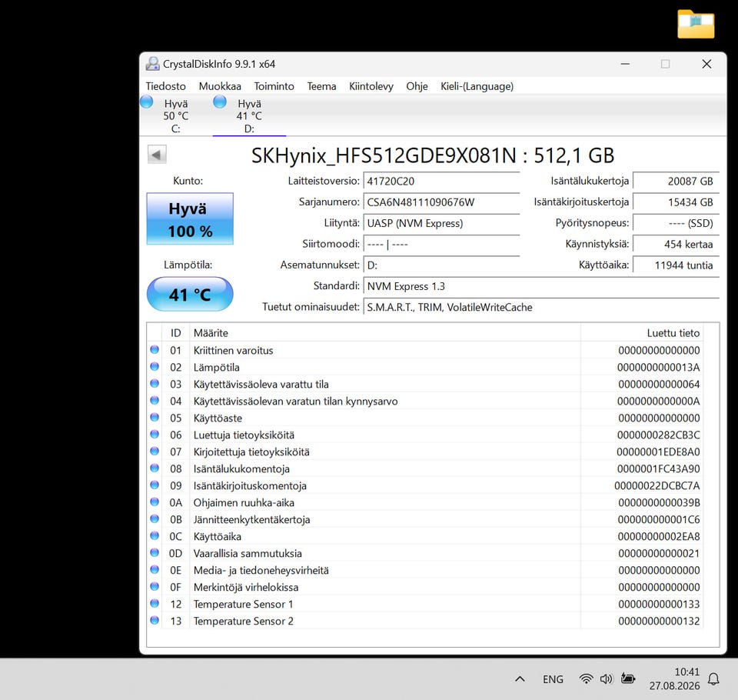Click status dot of row 0C Käyttöaika
Image resolution: width=738 pixels, height=700 pixels.
(x=155, y=535)
